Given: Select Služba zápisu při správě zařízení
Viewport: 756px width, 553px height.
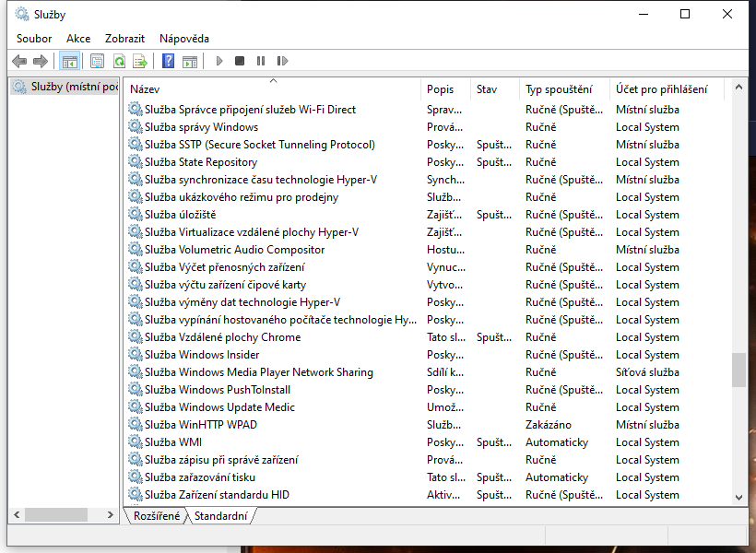Looking at the screenshot, I should (x=424, y=460).
